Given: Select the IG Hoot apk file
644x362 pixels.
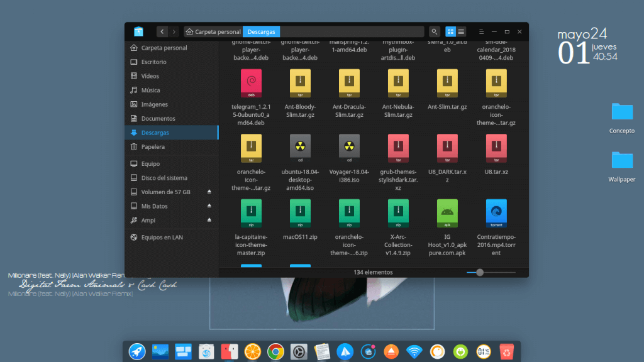Looking at the screenshot, I should (446, 212).
